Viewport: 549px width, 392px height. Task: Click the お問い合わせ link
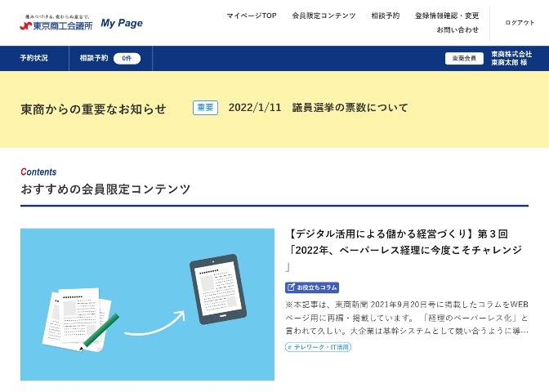click(x=457, y=30)
